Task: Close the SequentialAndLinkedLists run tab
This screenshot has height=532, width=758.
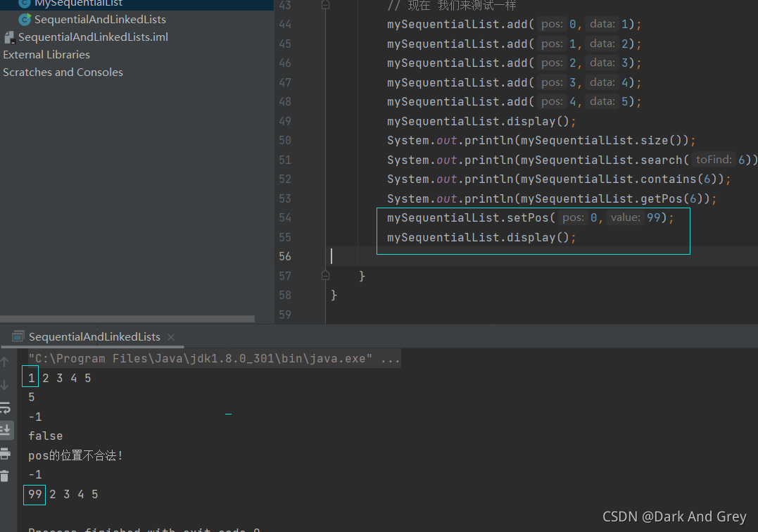Action: click(x=170, y=337)
